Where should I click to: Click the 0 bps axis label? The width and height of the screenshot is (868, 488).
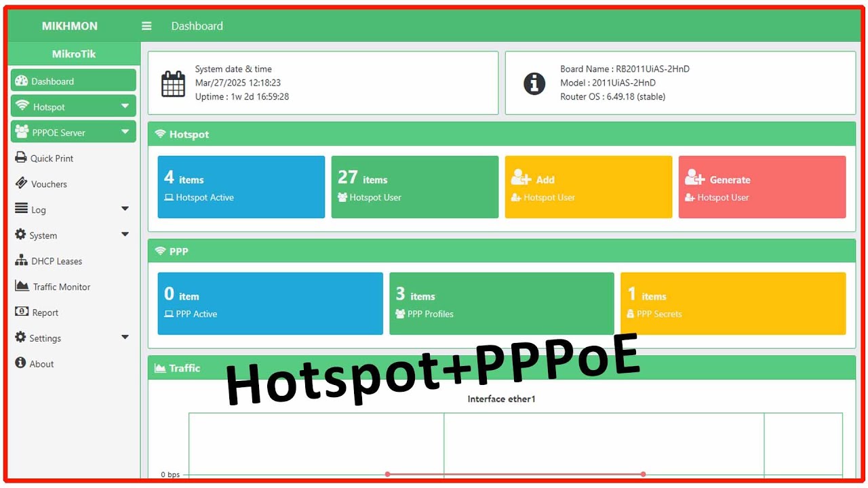coord(170,474)
